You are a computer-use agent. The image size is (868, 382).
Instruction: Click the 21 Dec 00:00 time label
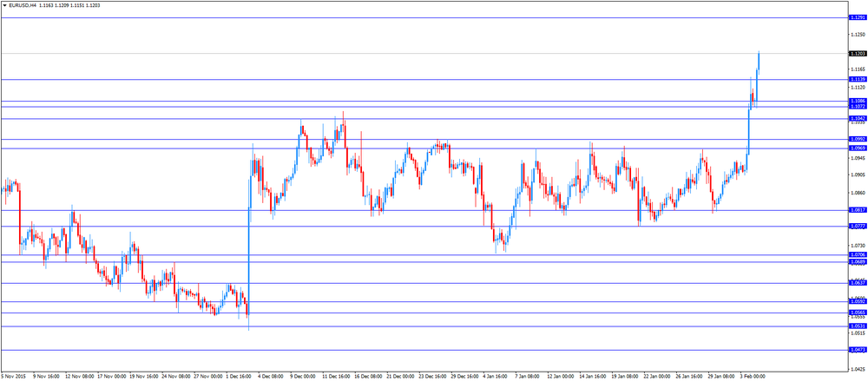[402, 377]
